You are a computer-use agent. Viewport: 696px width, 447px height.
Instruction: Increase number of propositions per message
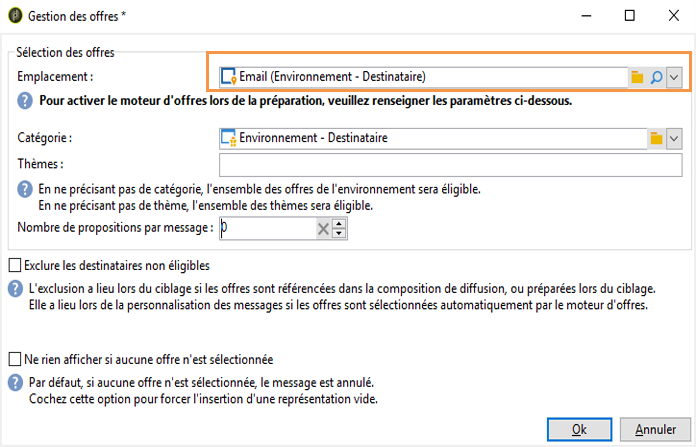(x=339, y=224)
